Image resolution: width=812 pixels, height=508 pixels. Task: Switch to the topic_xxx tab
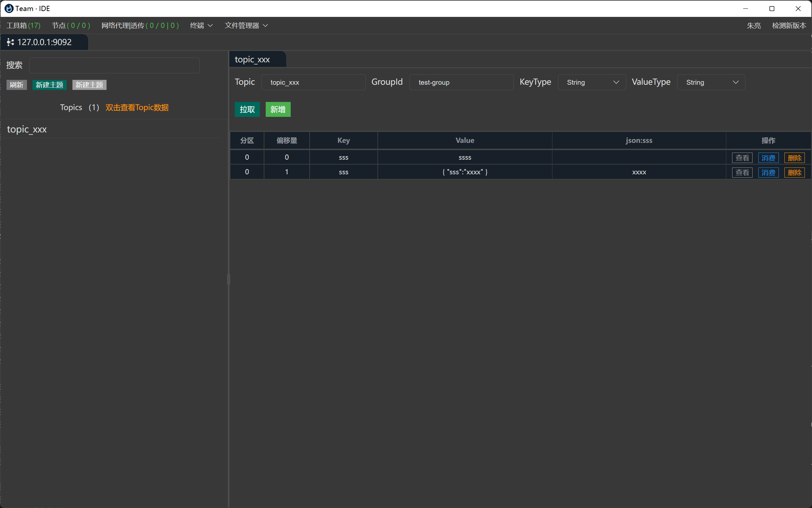tap(252, 59)
